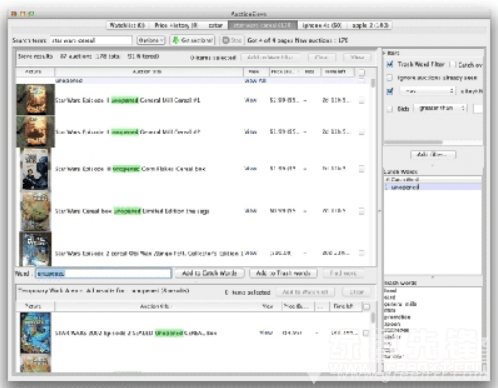The image size is (498, 388).
Task: Sort by the Auction title column header
Action: click(x=149, y=72)
